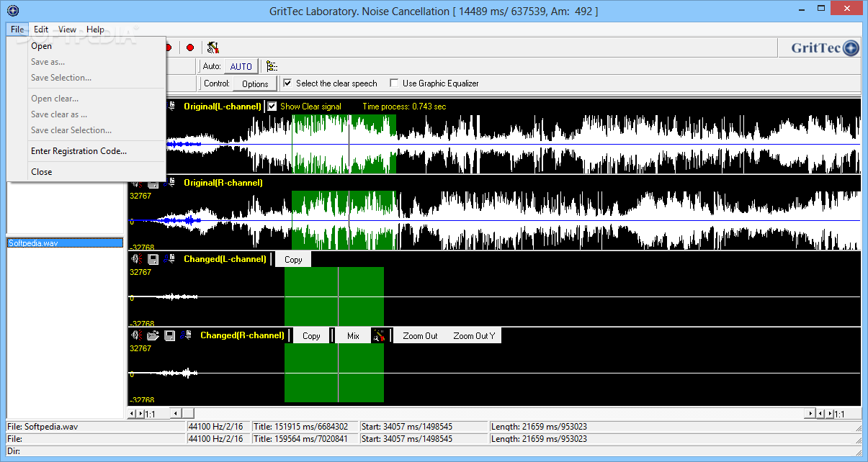Uncheck Select the clear speech checkbox
This screenshot has height=462, width=868.
pyautogui.click(x=287, y=83)
